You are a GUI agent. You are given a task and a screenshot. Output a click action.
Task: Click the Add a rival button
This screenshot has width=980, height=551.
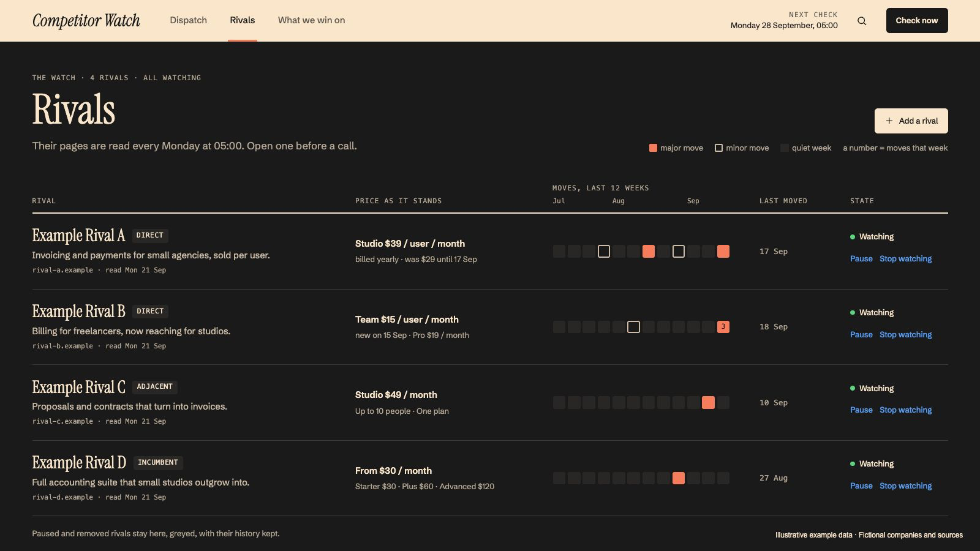[911, 121]
